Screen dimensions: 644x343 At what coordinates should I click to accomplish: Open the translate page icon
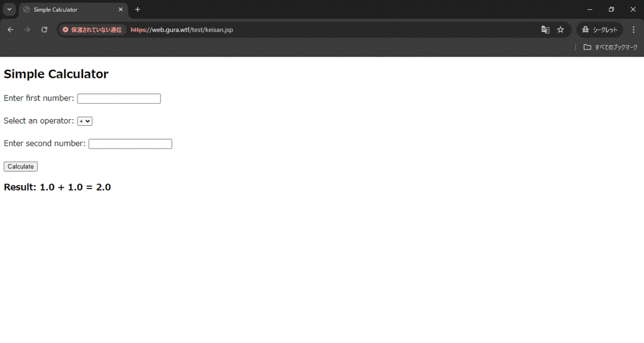(x=545, y=30)
